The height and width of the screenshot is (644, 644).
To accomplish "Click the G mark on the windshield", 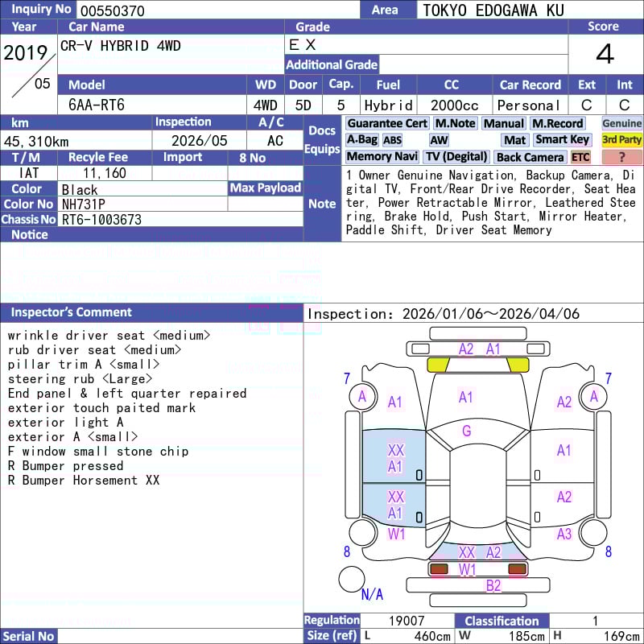I will [466, 431].
